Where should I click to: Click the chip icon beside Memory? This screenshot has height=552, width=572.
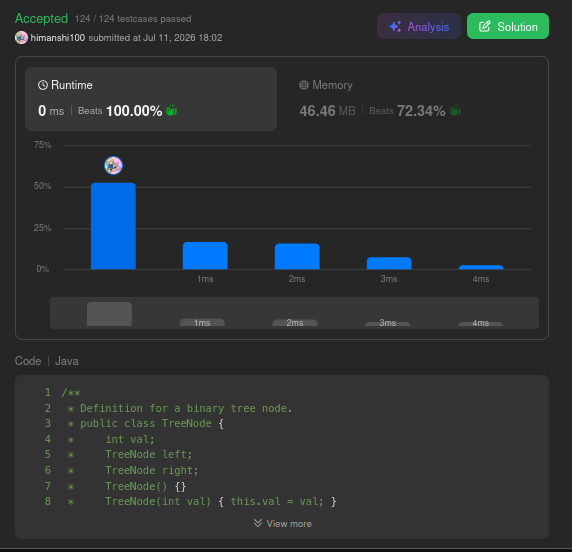(x=304, y=85)
